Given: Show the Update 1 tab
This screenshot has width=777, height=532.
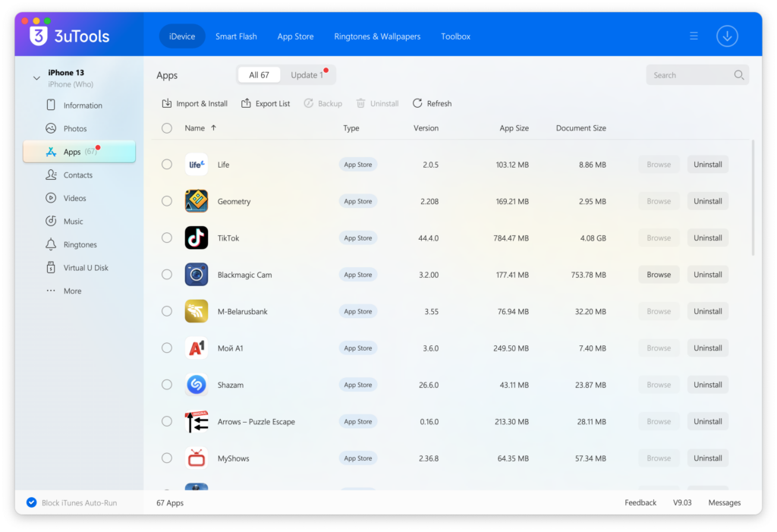Looking at the screenshot, I should tap(307, 75).
